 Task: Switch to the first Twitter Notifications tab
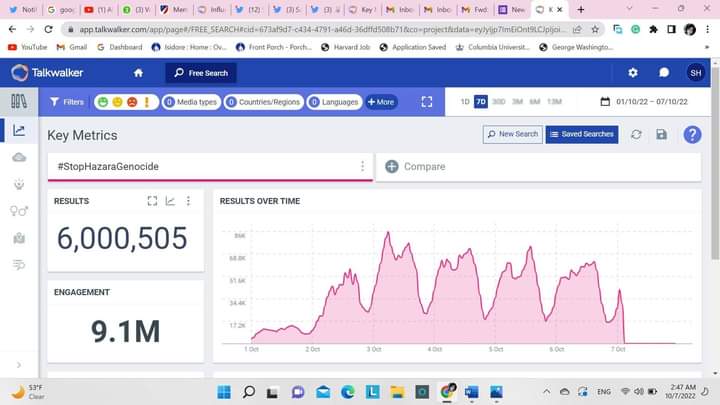coord(22,9)
